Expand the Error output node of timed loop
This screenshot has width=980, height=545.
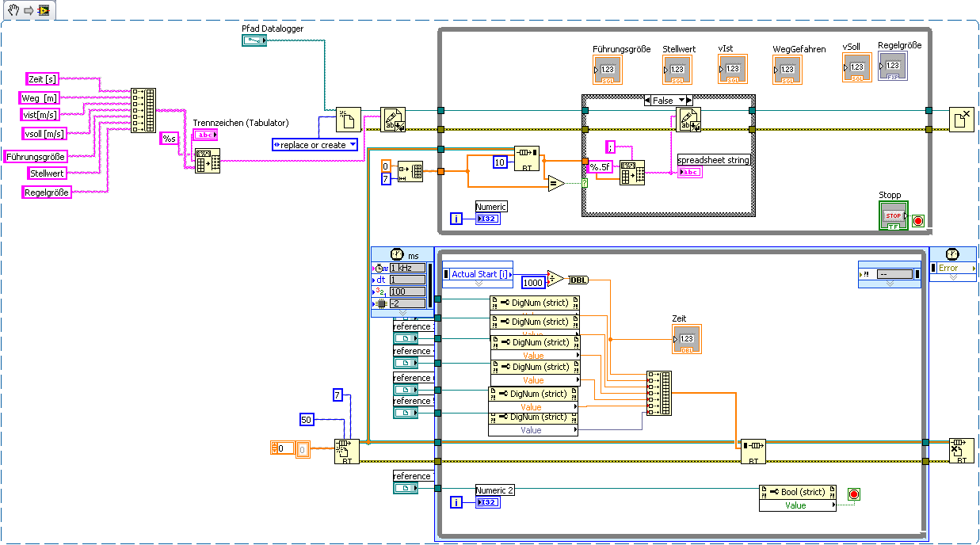coord(953,277)
